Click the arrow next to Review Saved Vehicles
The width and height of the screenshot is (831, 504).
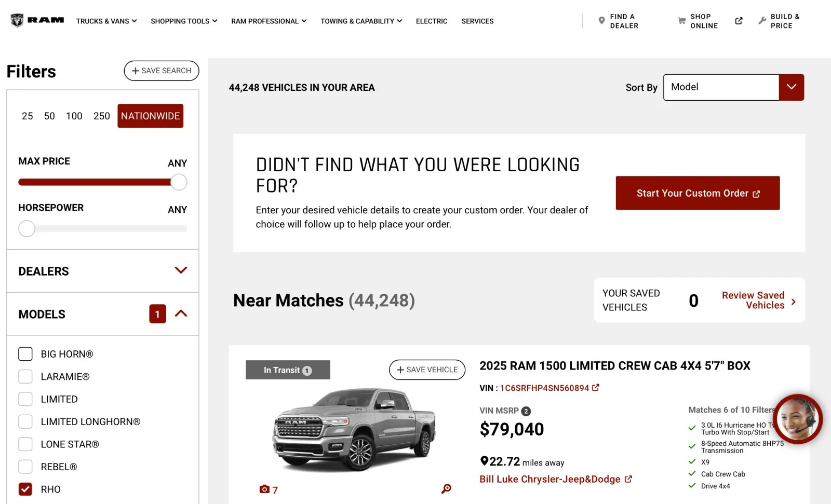(793, 302)
